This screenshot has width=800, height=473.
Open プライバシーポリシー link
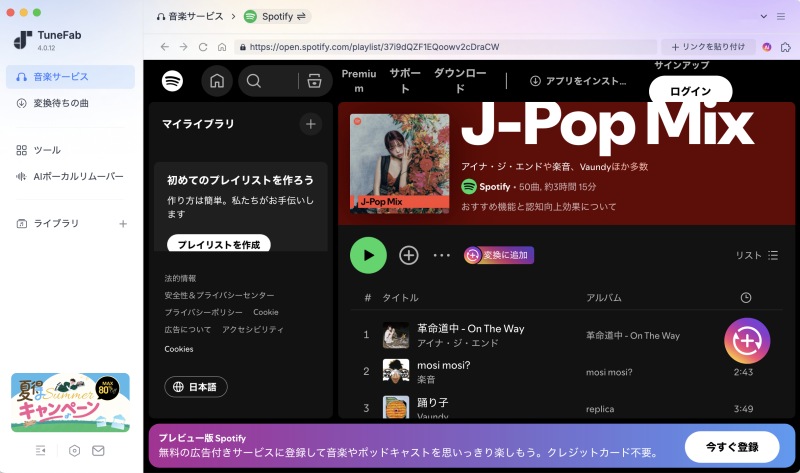[x=204, y=312]
